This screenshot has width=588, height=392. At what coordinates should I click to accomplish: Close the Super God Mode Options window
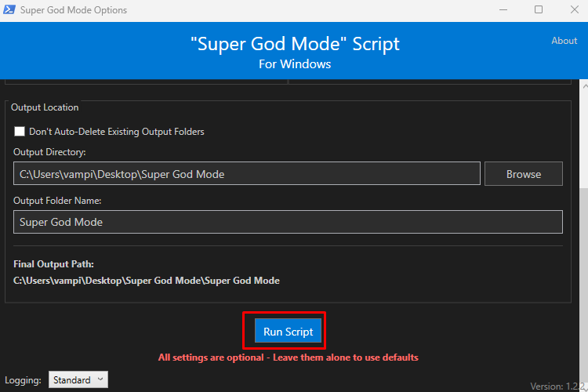point(575,9)
